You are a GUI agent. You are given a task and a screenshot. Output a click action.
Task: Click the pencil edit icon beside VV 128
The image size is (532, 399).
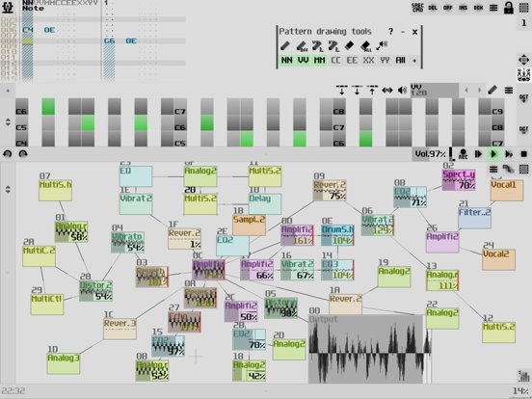(492, 91)
